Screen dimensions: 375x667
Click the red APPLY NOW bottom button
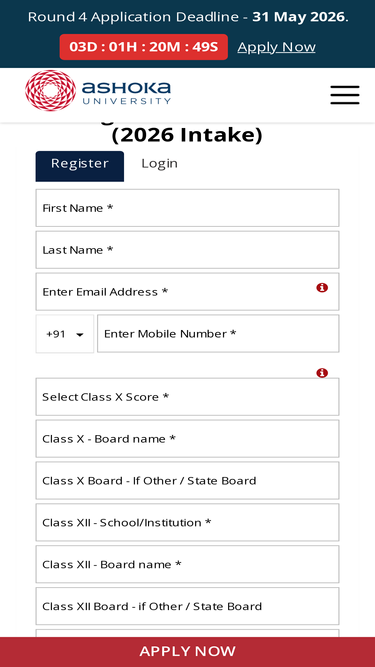point(188,652)
